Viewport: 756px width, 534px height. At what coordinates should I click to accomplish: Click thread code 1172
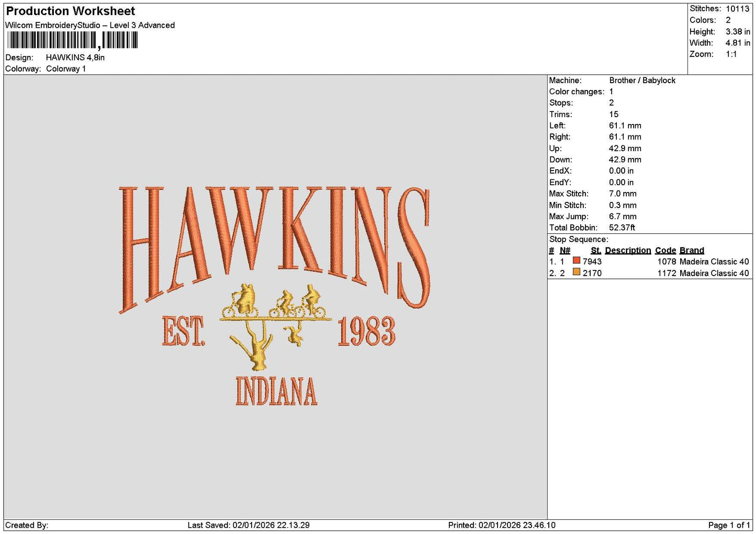[x=667, y=273]
